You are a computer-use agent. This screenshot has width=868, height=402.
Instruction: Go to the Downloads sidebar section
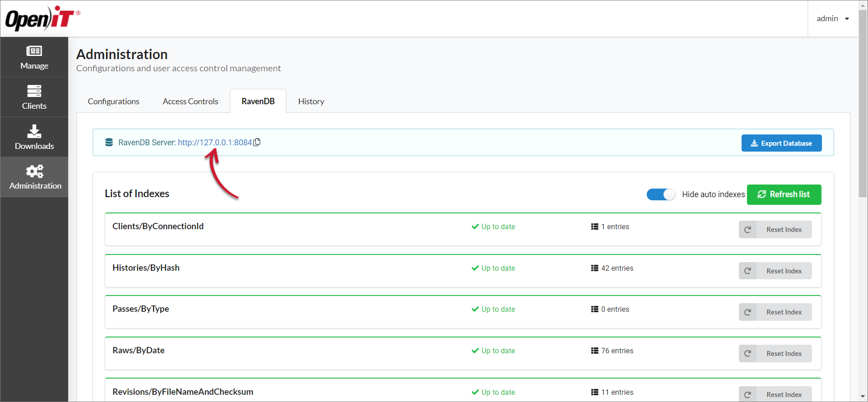(x=34, y=137)
